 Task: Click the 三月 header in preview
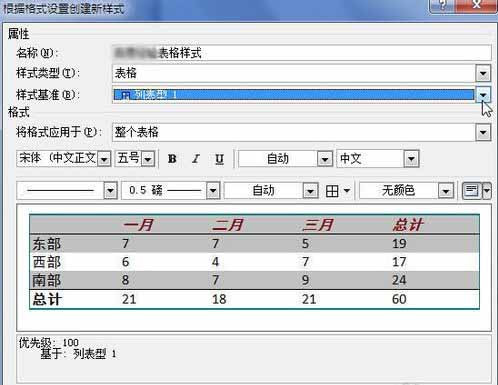point(318,225)
